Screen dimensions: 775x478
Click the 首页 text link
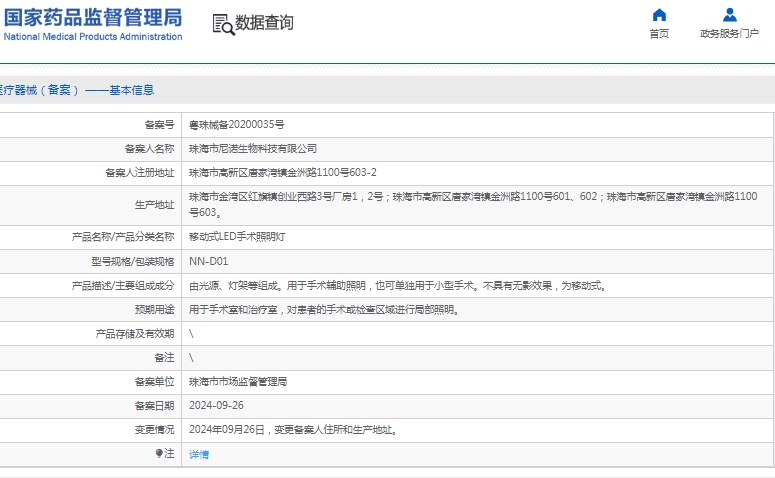[x=659, y=34]
